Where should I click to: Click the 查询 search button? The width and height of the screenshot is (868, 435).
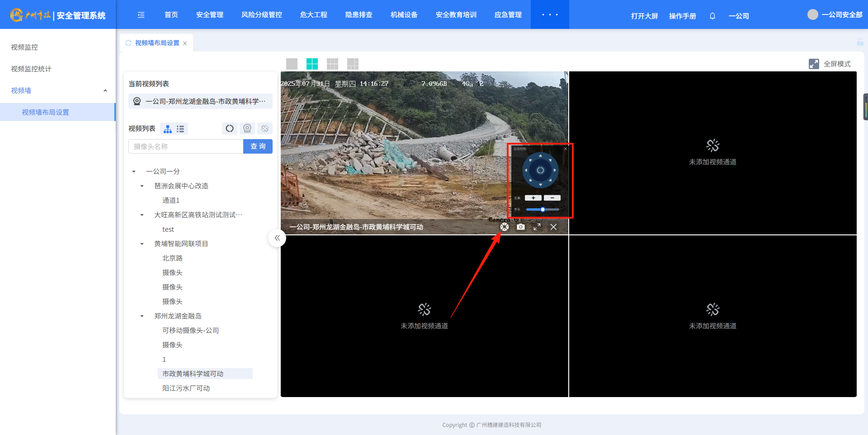coord(258,146)
